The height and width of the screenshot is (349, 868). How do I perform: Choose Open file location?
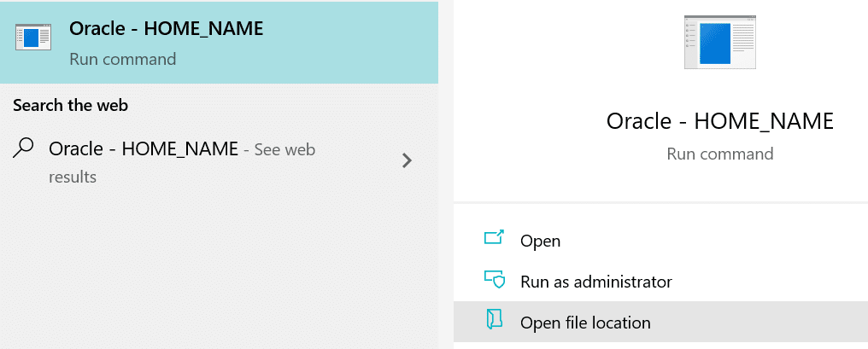(660, 322)
